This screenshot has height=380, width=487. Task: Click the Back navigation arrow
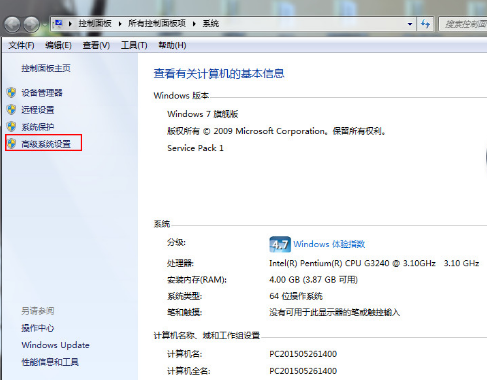click(x=12, y=24)
